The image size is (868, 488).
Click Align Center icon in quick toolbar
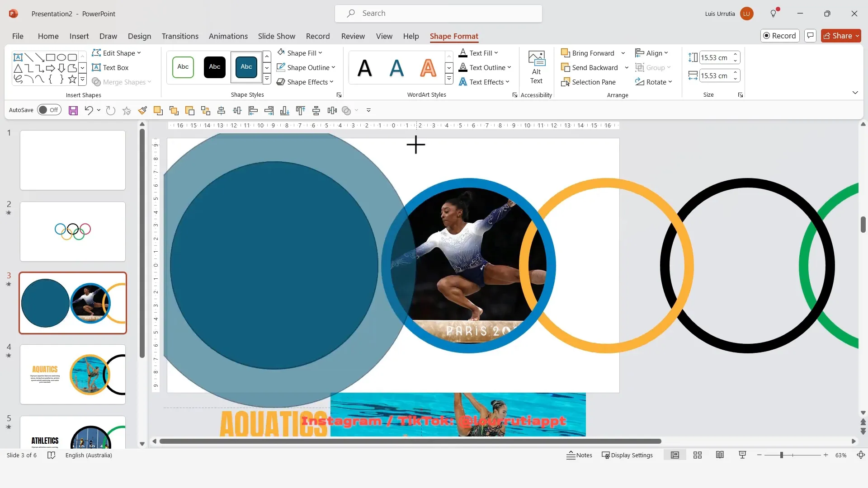[222, 110]
